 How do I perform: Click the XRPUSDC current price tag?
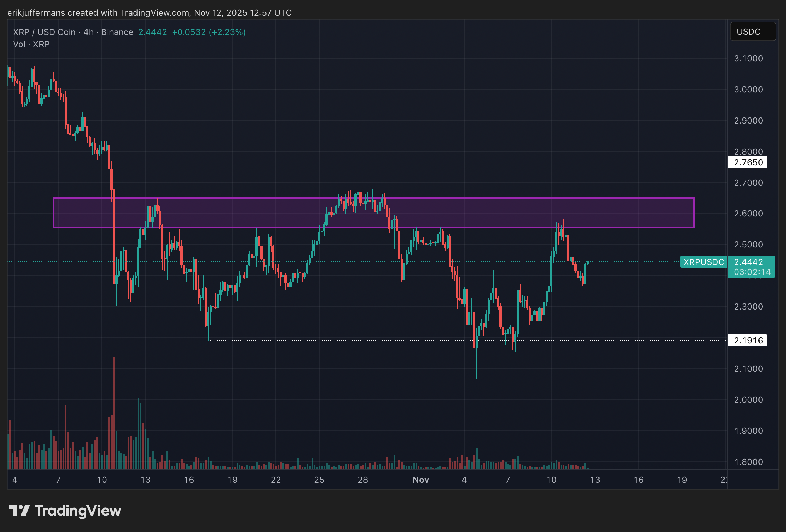click(703, 262)
